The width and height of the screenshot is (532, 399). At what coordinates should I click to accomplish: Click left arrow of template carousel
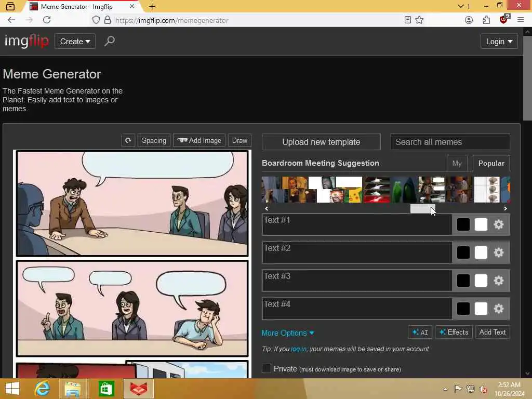(x=267, y=209)
